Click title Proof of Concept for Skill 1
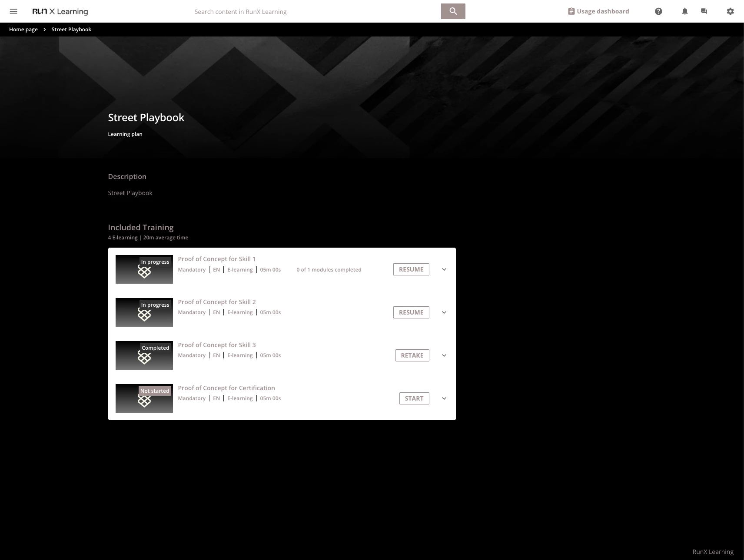The image size is (744, 560). tap(216, 259)
